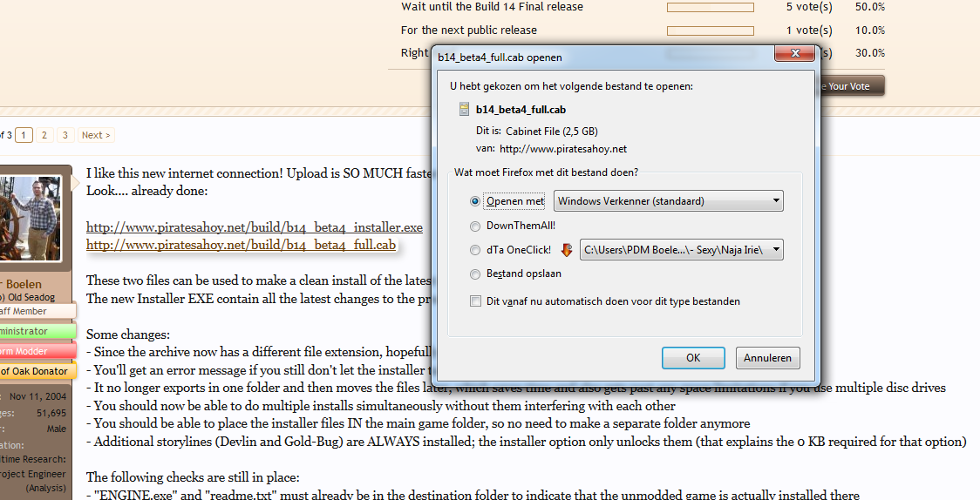Confirm the dialog with OK
This screenshot has width=980, height=500.
pos(693,358)
